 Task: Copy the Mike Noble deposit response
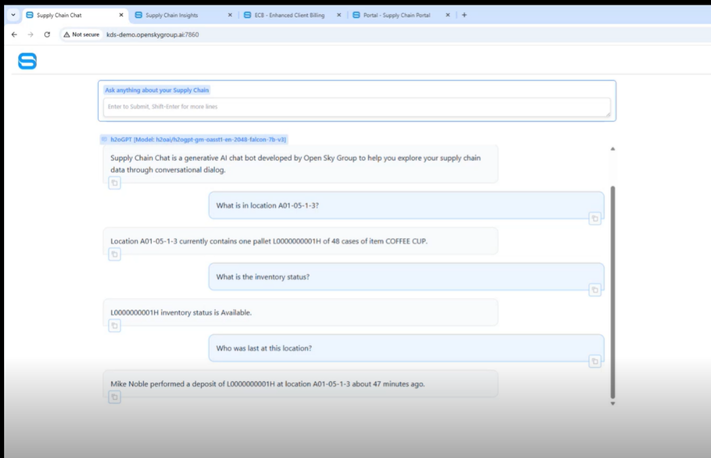(114, 397)
